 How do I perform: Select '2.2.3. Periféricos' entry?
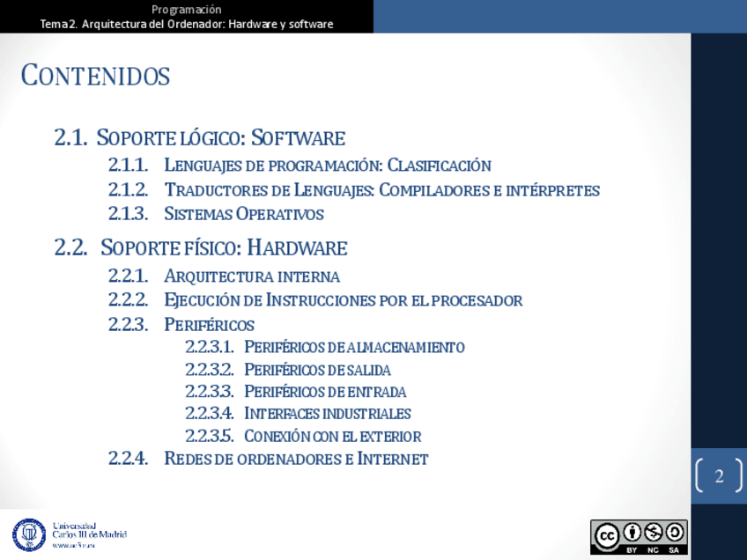tap(181, 325)
